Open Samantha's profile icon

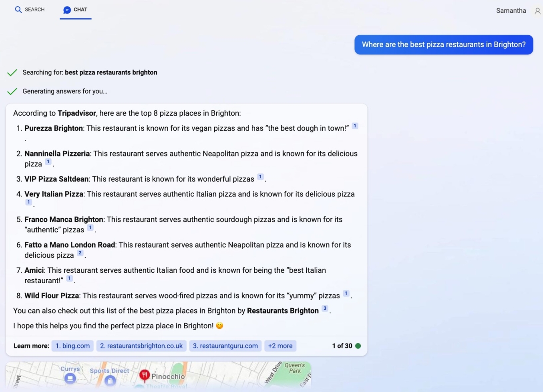click(537, 11)
